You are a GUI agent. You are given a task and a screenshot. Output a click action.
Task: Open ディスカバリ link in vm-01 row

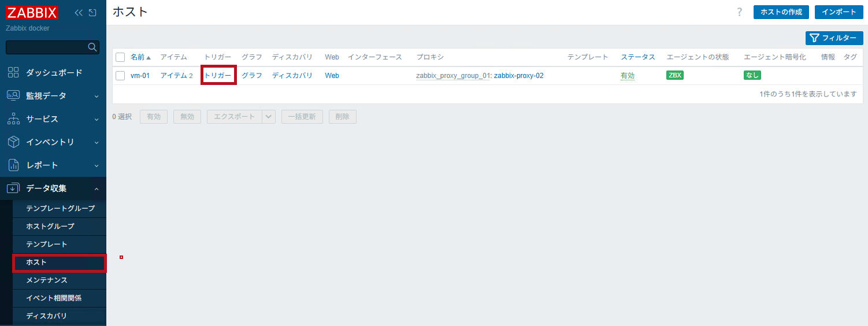pyautogui.click(x=292, y=76)
